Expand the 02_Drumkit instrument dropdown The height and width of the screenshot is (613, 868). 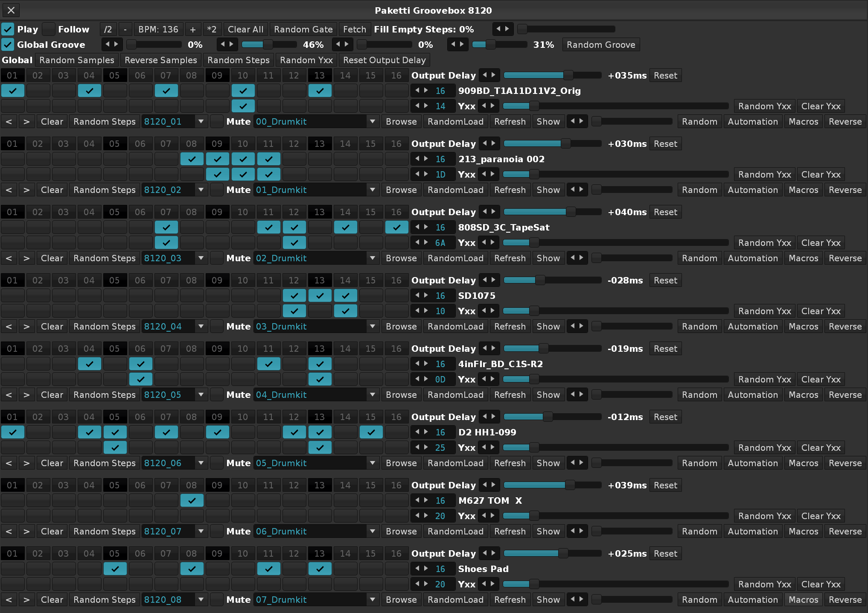coord(372,258)
